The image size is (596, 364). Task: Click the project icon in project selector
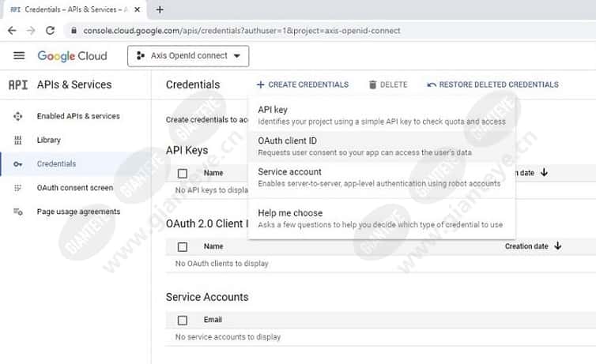(140, 56)
